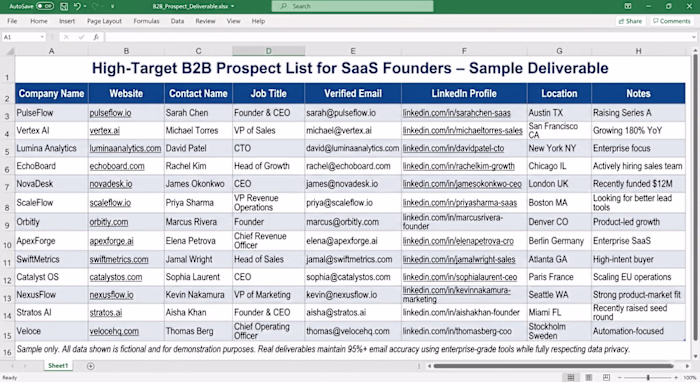
Task: Open the luminaanalytics.com website link
Action: (x=125, y=148)
